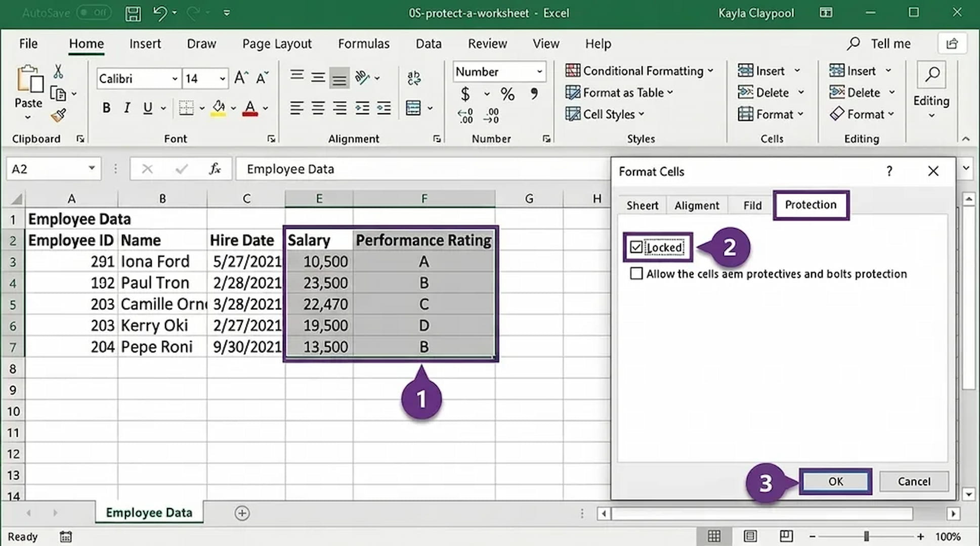980x546 pixels.
Task: Click Align Left icon
Action: coord(297,108)
